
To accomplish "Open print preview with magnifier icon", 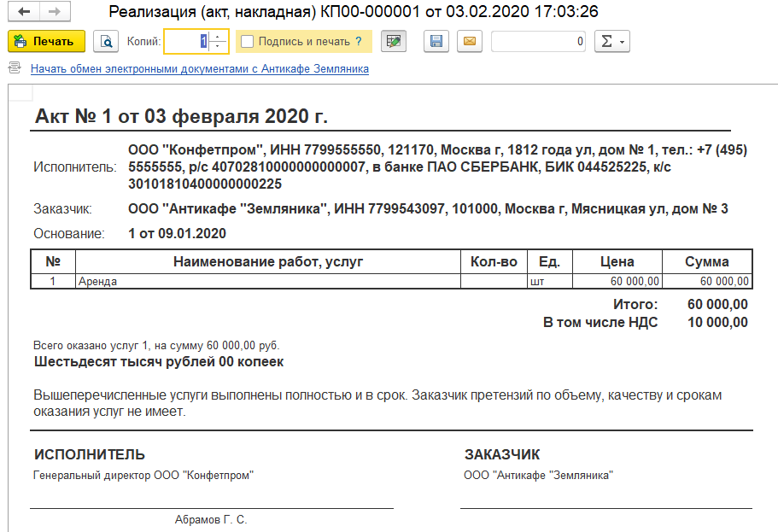I will coord(106,41).
